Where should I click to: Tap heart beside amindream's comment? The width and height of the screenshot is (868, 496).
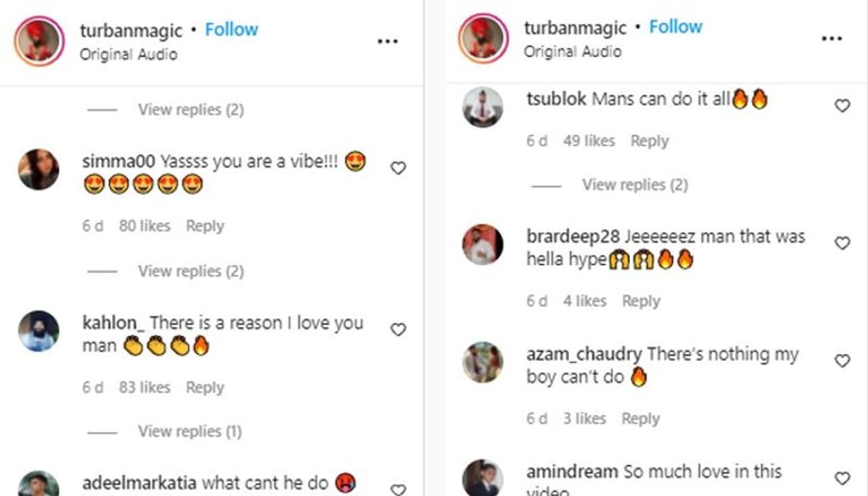tap(842, 478)
